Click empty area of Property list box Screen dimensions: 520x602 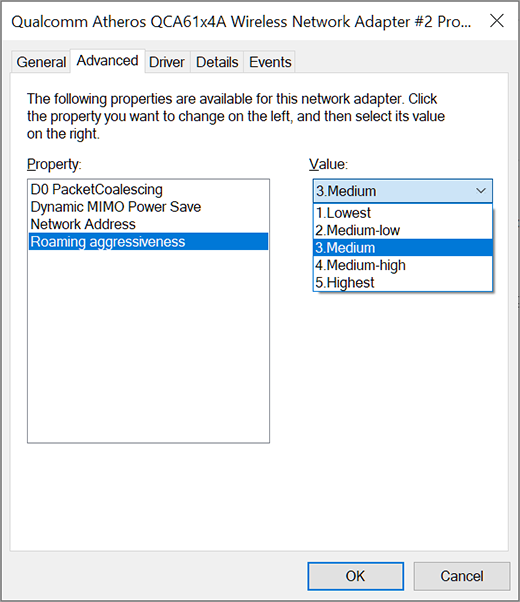click(148, 346)
